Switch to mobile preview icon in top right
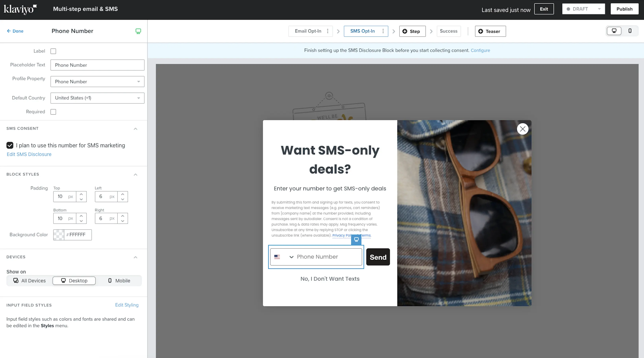This screenshot has height=358, width=644. [x=630, y=31]
